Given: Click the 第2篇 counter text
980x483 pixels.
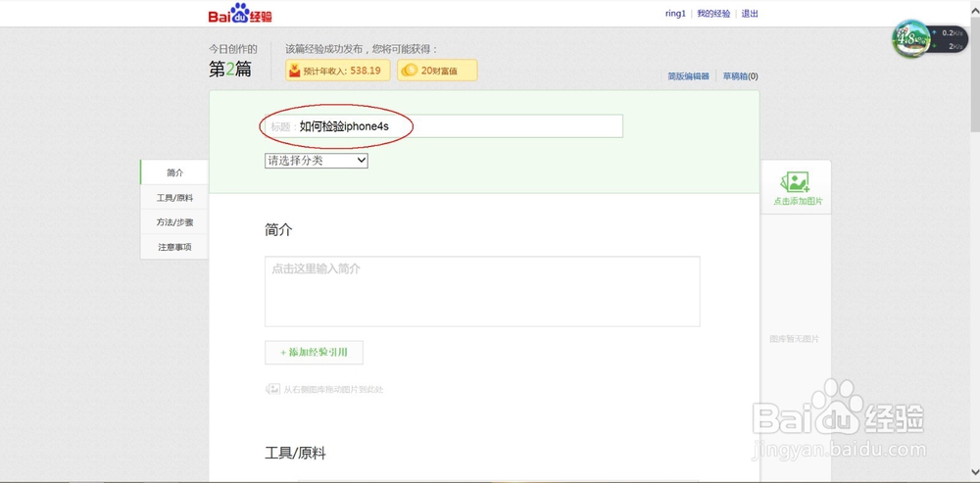Looking at the screenshot, I should 230,70.
